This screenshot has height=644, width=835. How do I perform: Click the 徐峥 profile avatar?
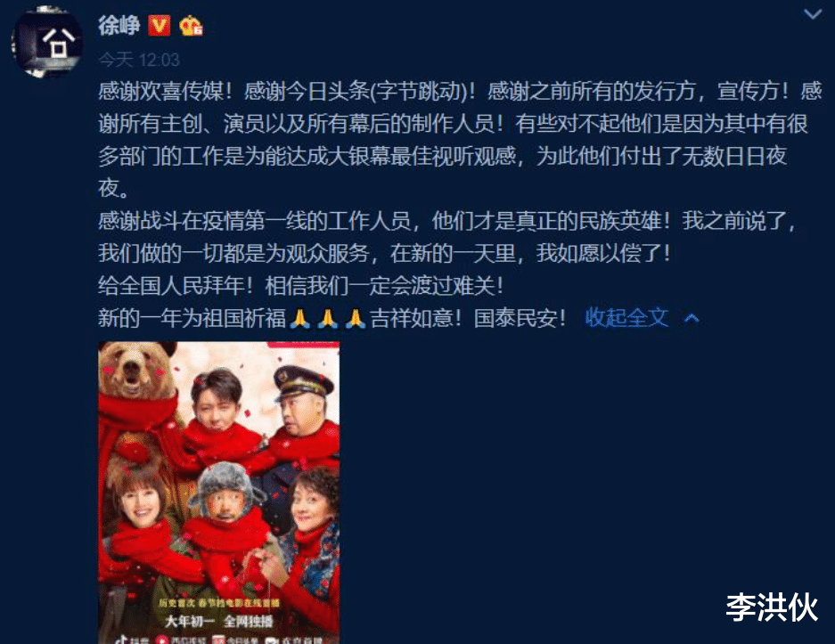tap(47, 43)
